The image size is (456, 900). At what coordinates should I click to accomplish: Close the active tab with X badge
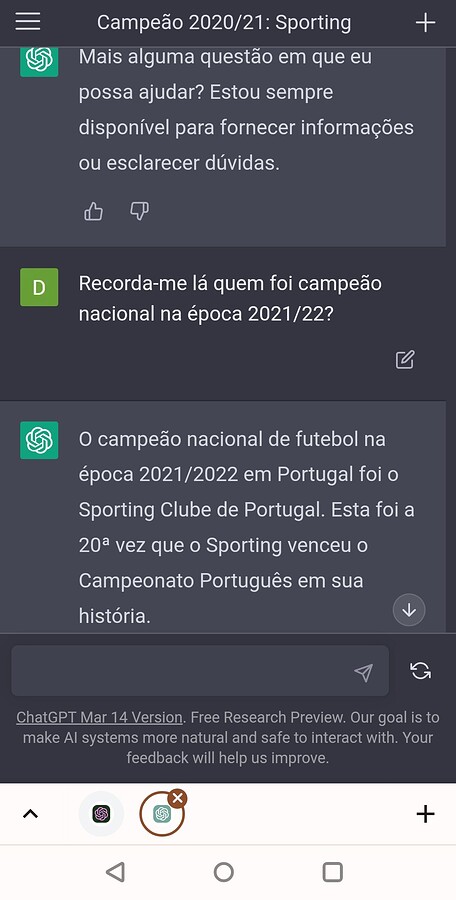point(178,798)
